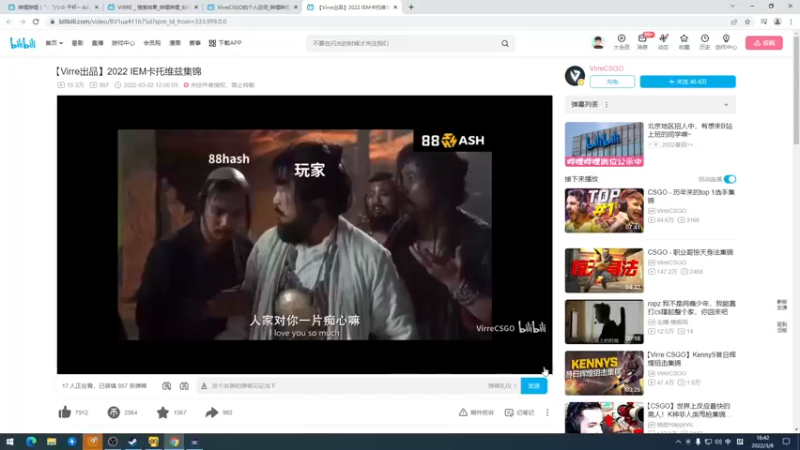
Task: Click the pink 投稿 upload button
Action: point(764,43)
